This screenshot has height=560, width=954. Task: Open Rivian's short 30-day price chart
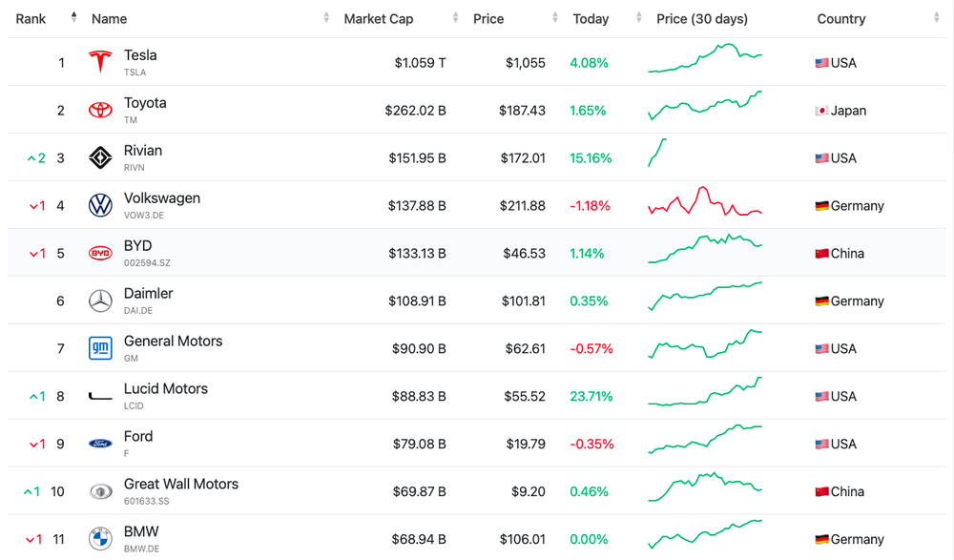(x=657, y=153)
